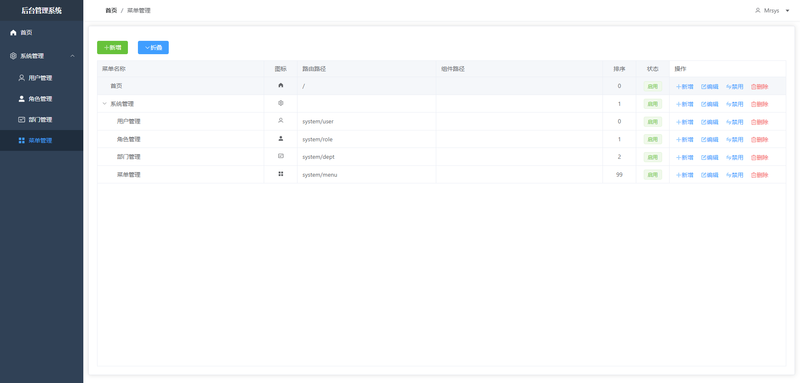Click 禁用 in the 首页 row
Viewport: 800px width, 383px height.
(x=735, y=87)
